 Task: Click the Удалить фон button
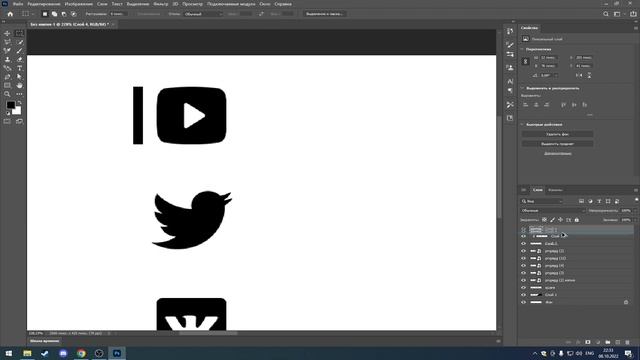click(x=558, y=134)
